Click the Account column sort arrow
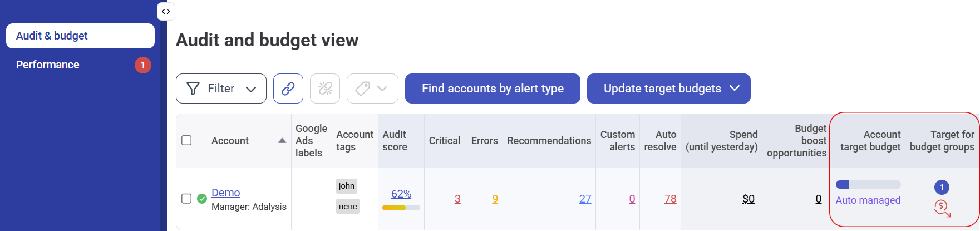 coord(282,141)
